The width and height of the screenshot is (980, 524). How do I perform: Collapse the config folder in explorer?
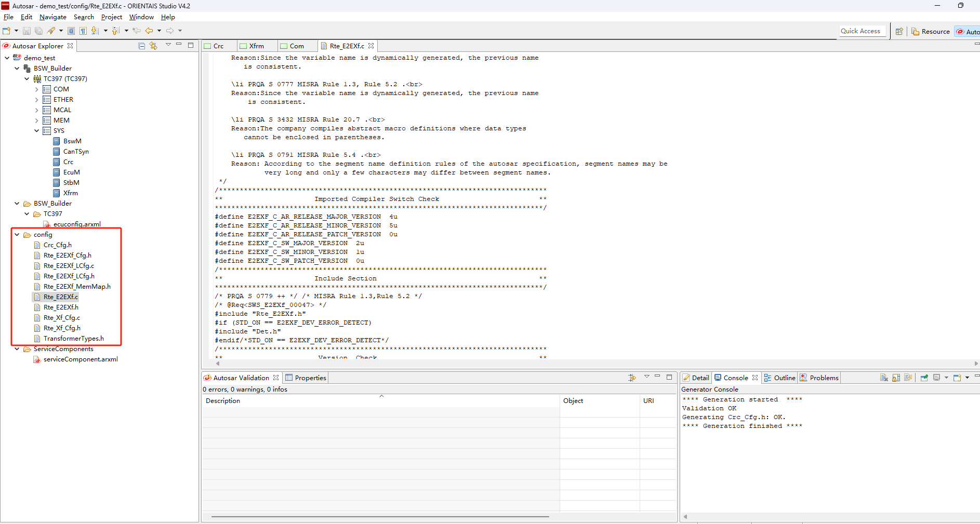pyautogui.click(x=17, y=235)
